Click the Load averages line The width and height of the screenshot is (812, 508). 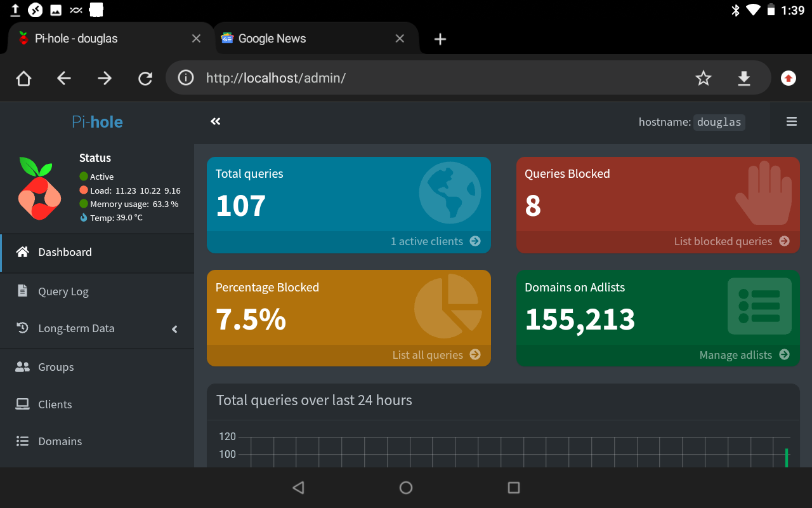[130, 190]
